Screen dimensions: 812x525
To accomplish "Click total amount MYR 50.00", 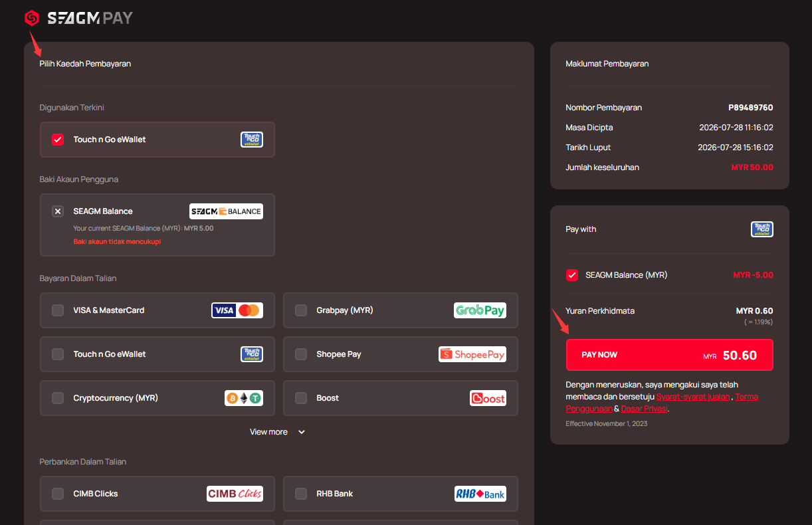I will pyautogui.click(x=752, y=167).
